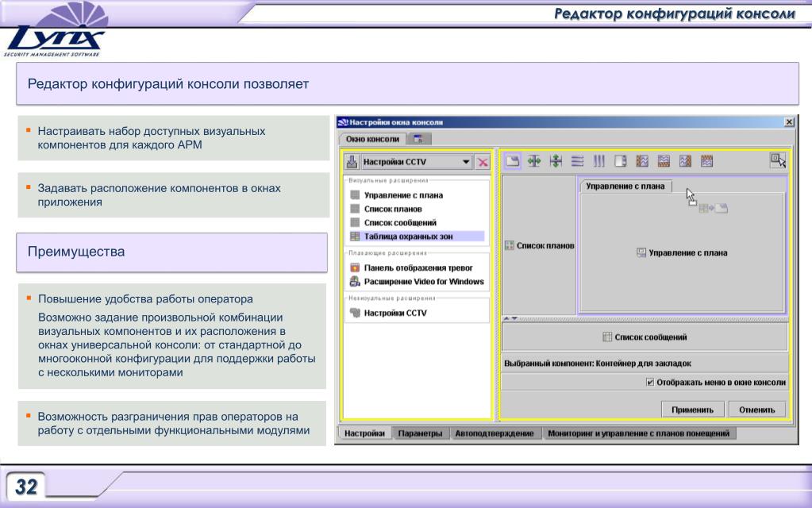The width and height of the screenshot is (812, 508).
Task: Activate the component selection pointer tool
Action: [778, 160]
